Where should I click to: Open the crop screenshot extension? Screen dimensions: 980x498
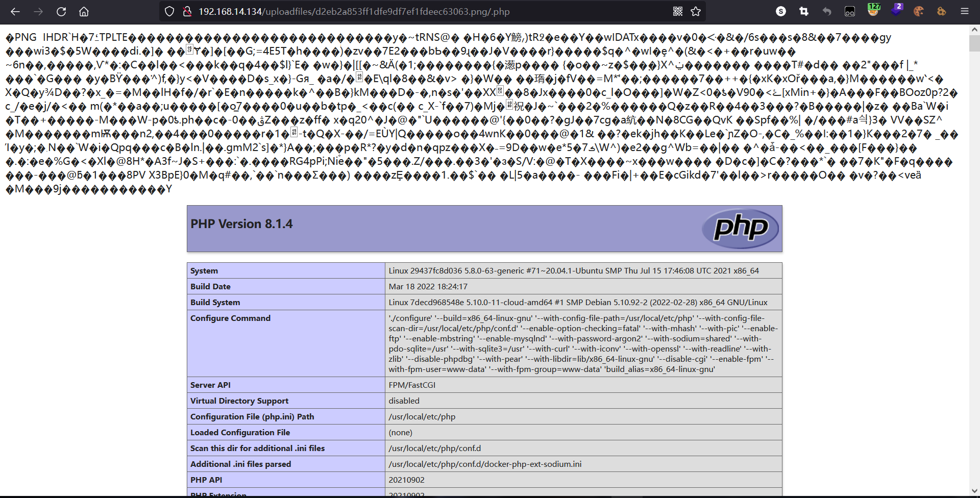tap(804, 11)
